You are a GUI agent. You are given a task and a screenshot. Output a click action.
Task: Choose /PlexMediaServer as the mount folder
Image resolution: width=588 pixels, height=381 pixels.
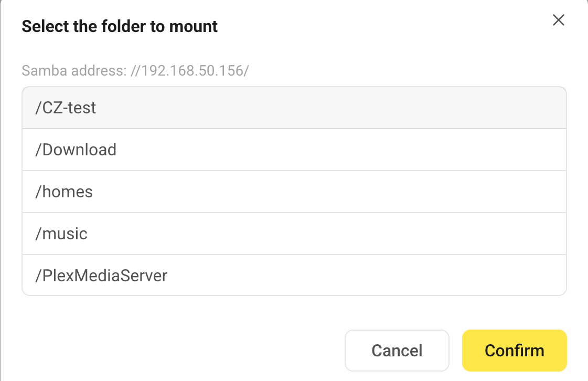(x=294, y=275)
